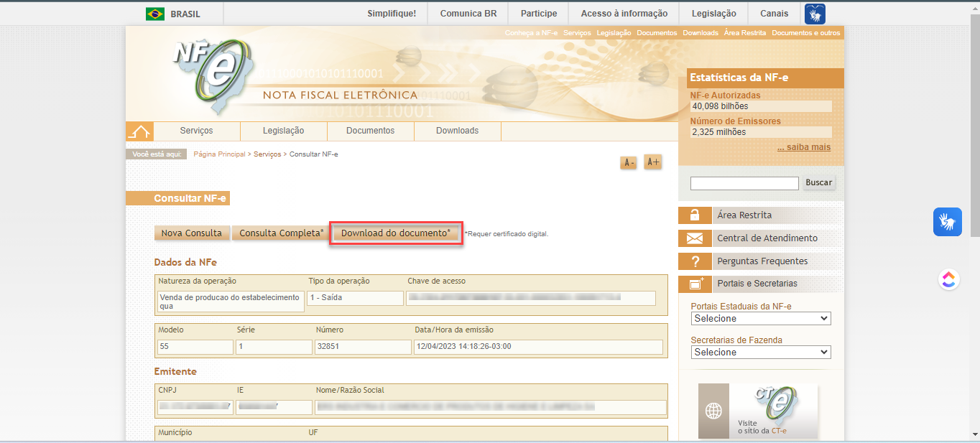This screenshot has width=980, height=443.
Task: Click the Modelo value 55
Action: click(x=195, y=347)
